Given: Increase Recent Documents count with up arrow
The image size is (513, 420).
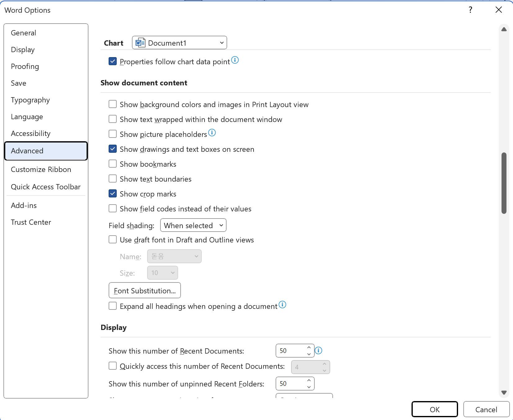Looking at the screenshot, I should tap(309, 347).
